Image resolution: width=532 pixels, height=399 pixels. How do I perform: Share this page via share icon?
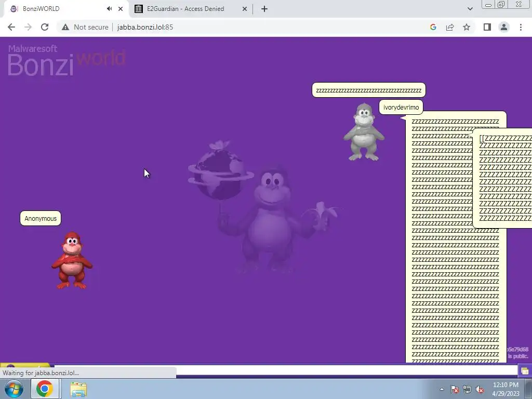(x=450, y=27)
